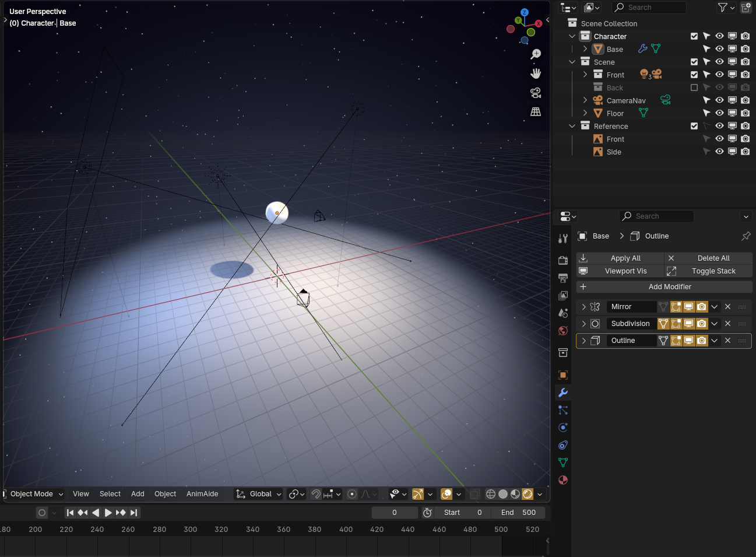
Task: Uncheck the Character collection checkbox
Action: (x=694, y=36)
